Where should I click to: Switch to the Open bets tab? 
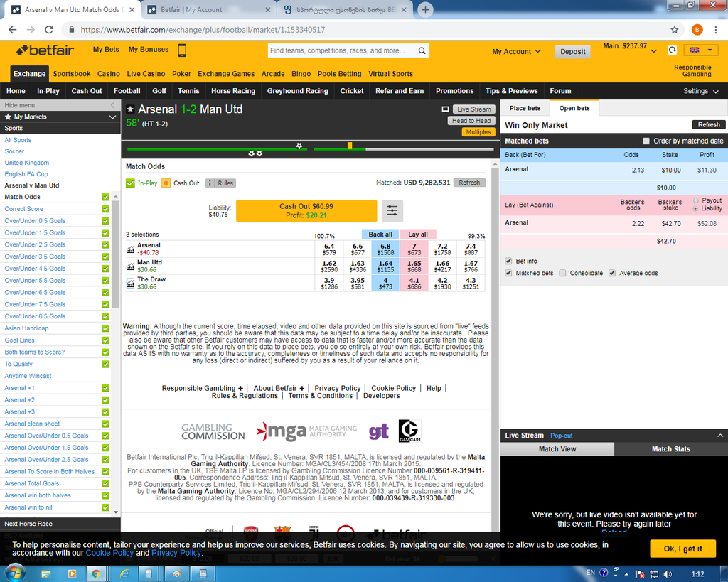pyautogui.click(x=574, y=108)
